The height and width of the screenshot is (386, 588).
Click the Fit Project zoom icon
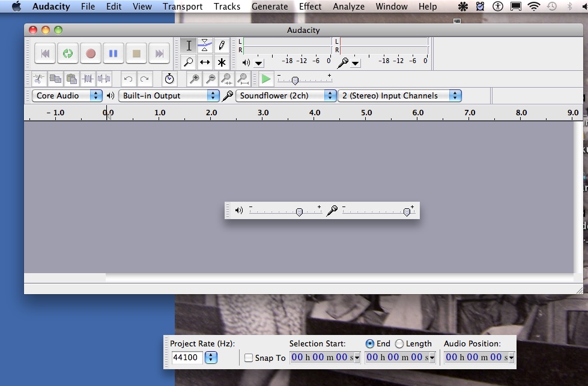click(243, 79)
